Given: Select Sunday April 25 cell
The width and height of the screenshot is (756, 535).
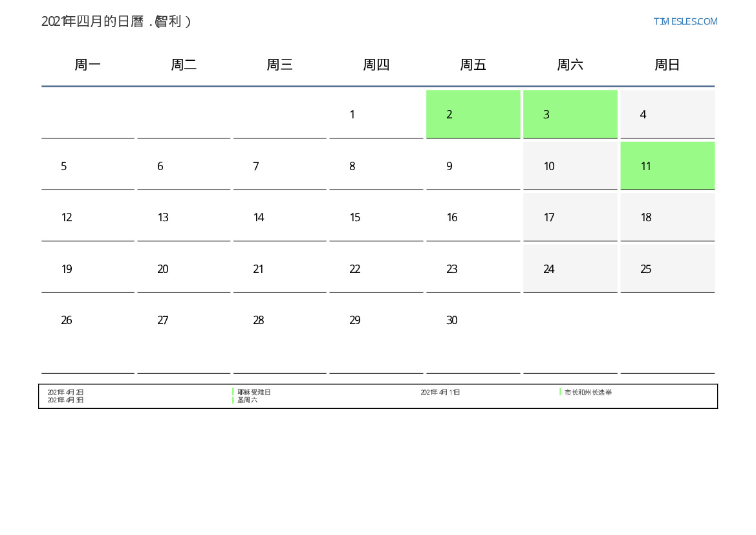Looking at the screenshot, I should pyautogui.click(x=667, y=269).
